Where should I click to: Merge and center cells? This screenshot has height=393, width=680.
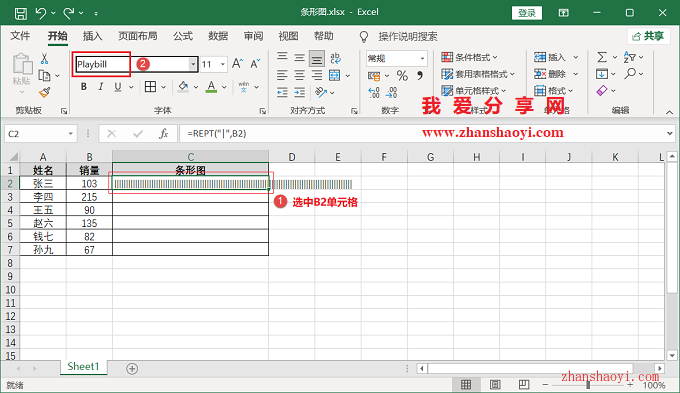pyautogui.click(x=335, y=75)
